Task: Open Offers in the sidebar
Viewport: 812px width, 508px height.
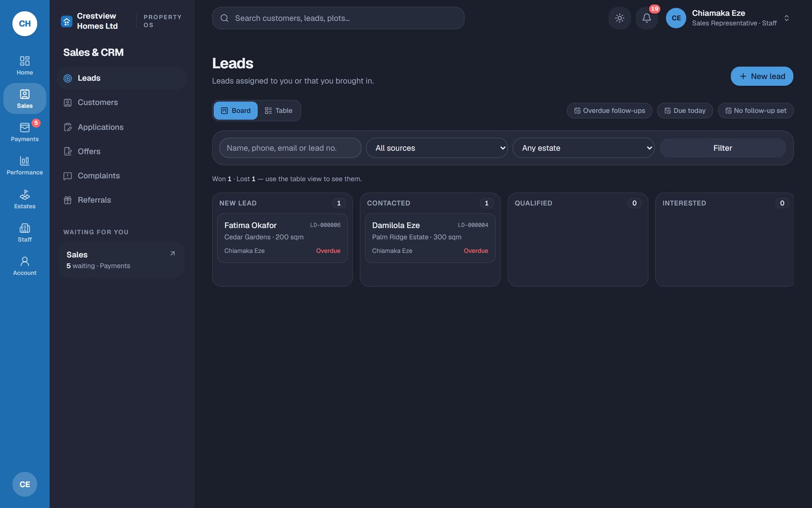Action: click(x=122, y=151)
